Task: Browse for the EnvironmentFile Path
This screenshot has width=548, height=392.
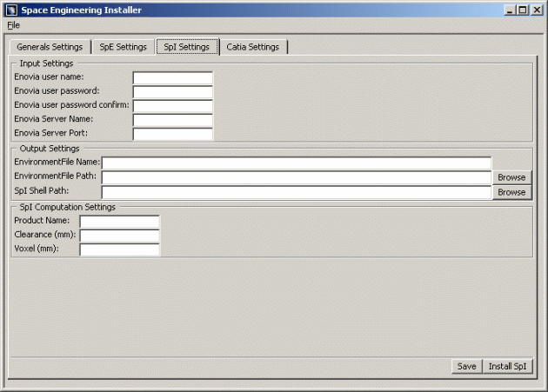Action: 511,177
